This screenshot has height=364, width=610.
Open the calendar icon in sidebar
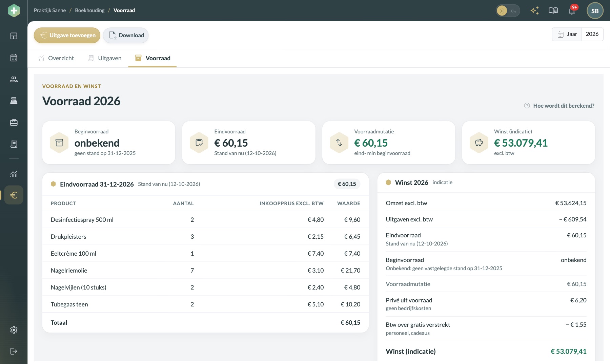pyautogui.click(x=14, y=58)
